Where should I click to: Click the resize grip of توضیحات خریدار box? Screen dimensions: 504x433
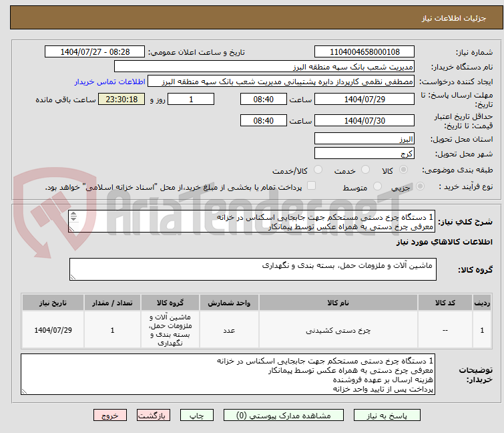coord(24,391)
